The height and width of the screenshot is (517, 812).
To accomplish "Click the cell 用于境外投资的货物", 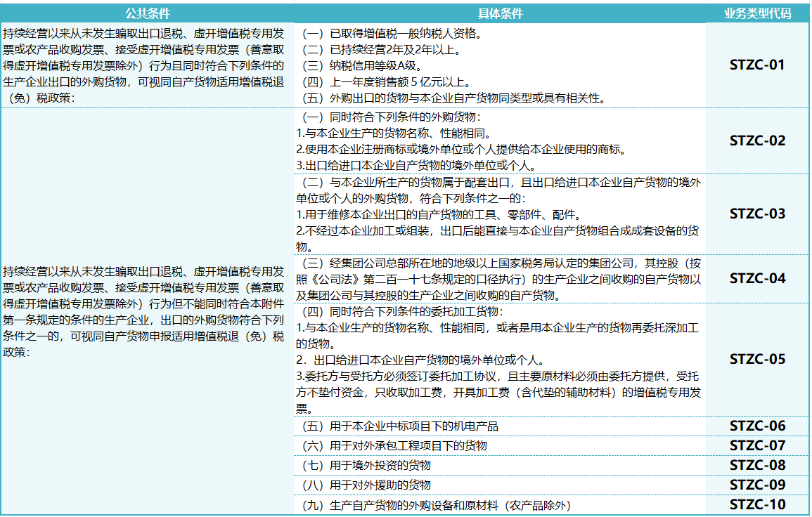I will click(500, 465).
